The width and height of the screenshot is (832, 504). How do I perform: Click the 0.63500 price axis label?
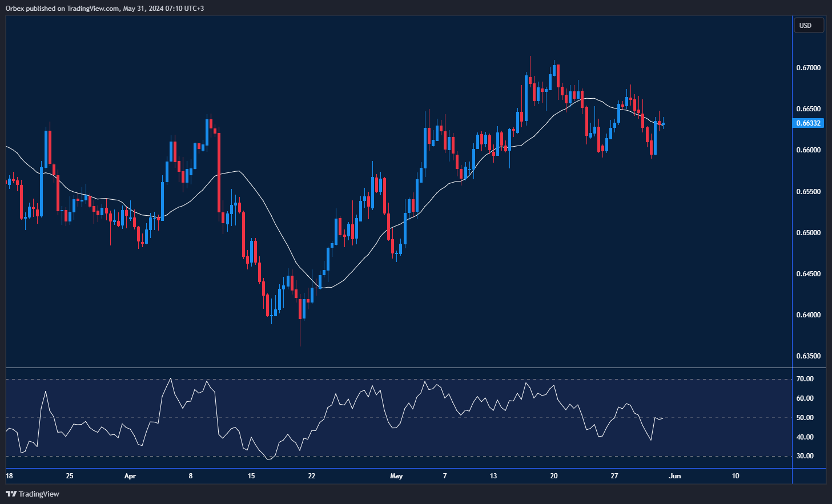point(808,356)
